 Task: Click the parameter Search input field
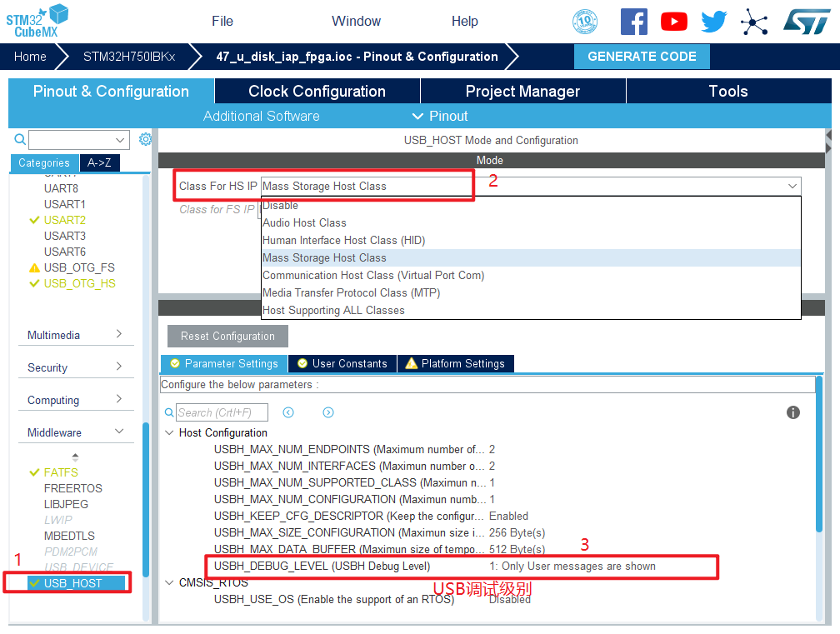click(x=222, y=412)
